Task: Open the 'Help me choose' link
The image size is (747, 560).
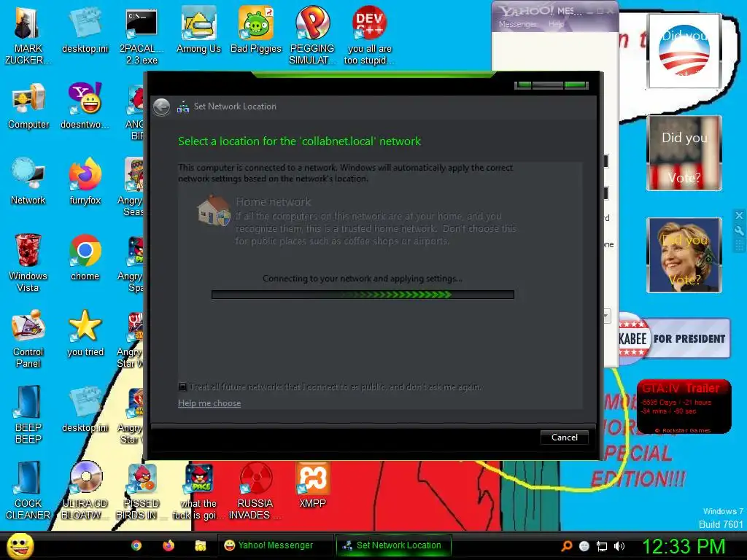Action: point(209,403)
